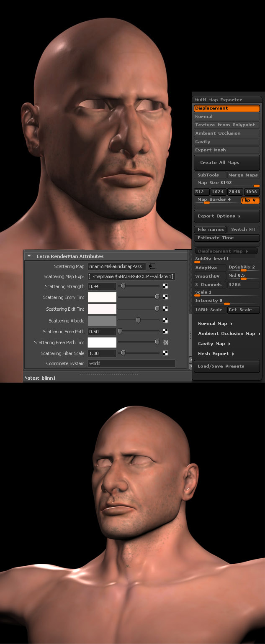Screen dimensions: 265x644
Task: Toggle the Switch MT option
Action: (x=243, y=230)
